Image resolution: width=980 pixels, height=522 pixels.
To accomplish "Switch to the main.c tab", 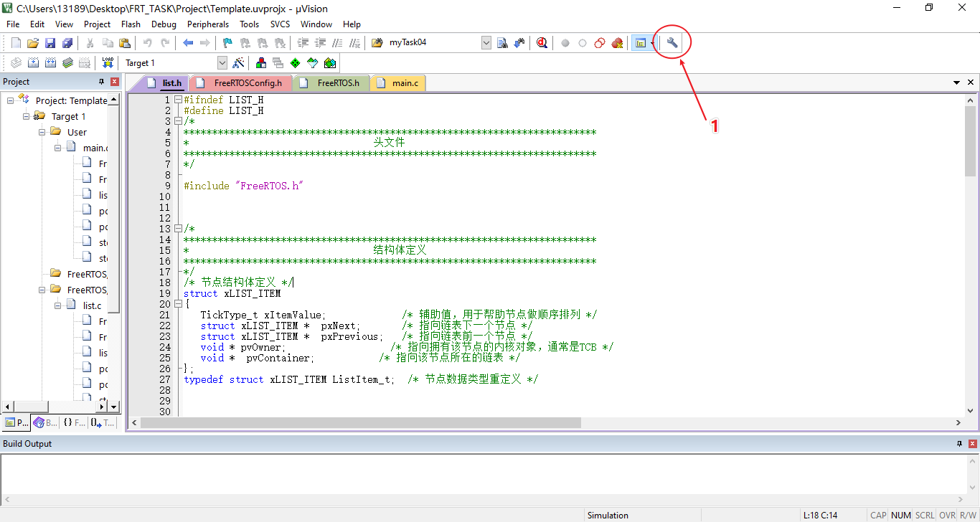I will click(398, 83).
